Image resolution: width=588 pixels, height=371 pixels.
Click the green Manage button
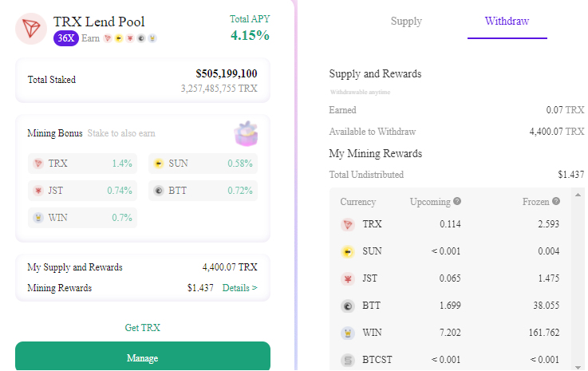(143, 357)
